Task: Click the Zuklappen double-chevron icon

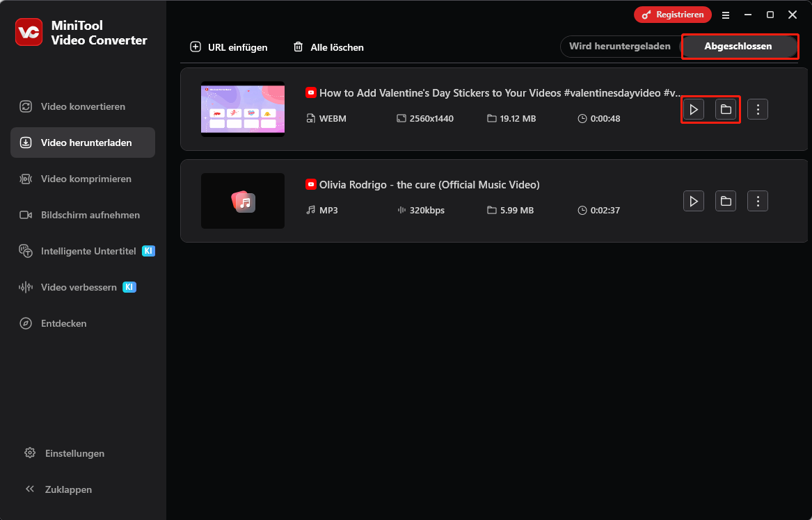Action: 30,489
